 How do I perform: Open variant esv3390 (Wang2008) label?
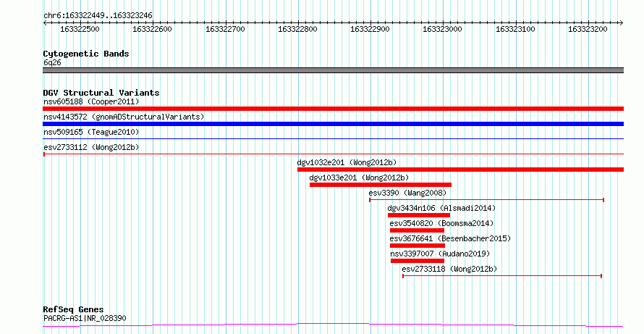coord(407,193)
